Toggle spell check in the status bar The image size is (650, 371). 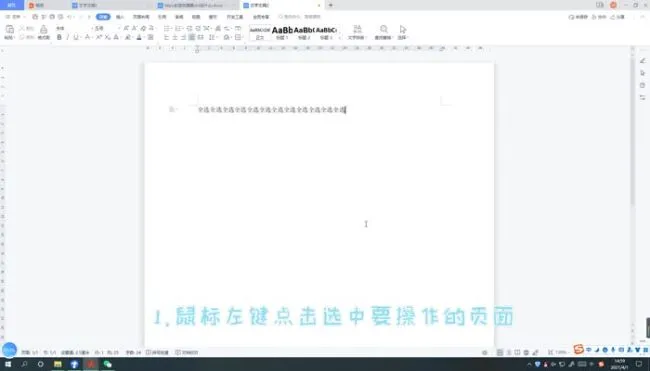point(157,352)
